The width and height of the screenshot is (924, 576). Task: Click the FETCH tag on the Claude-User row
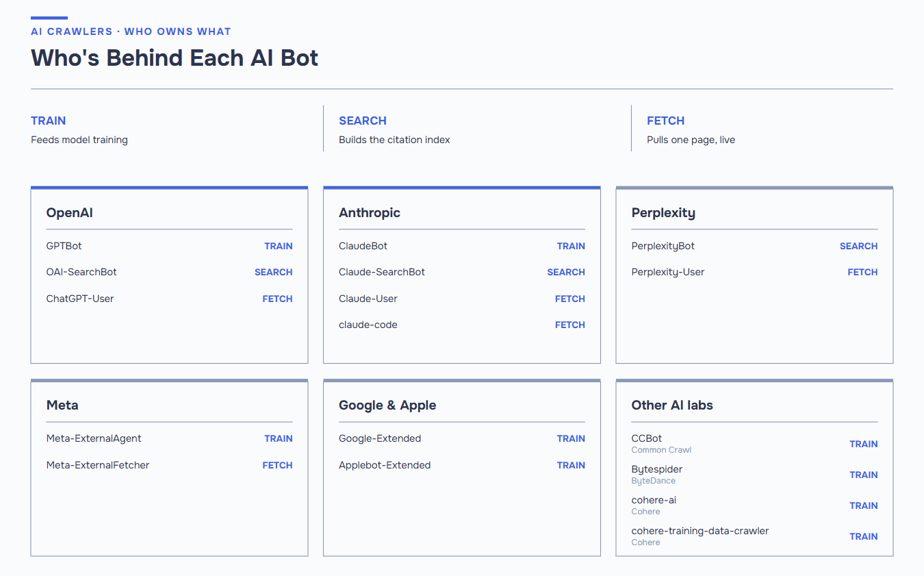pyautogui.click(x=570, y=299)
